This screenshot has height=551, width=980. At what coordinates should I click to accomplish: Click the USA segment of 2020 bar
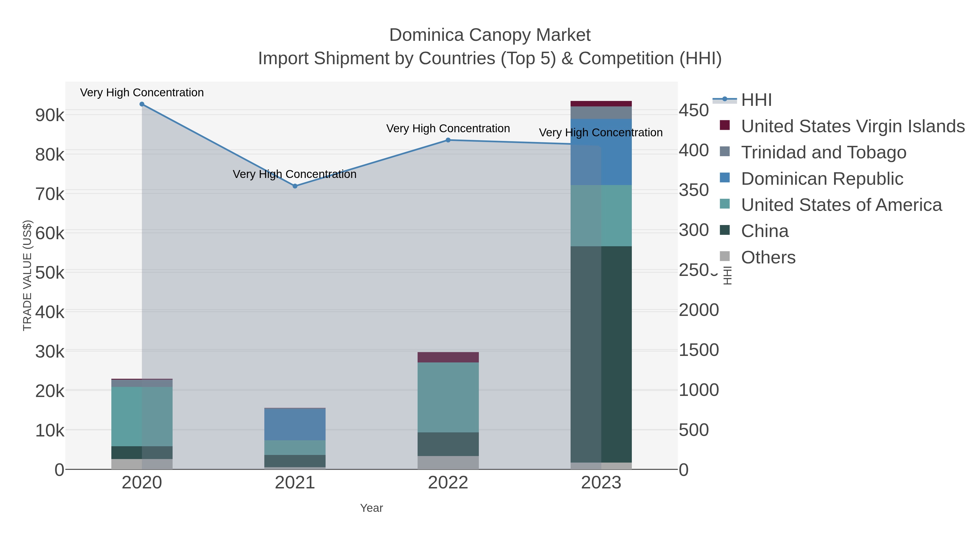(142, 417)
